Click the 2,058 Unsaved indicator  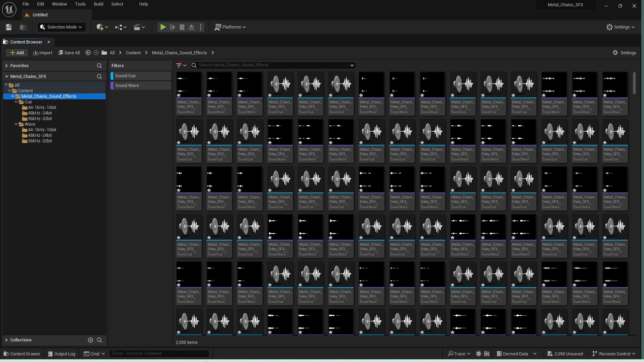click(x=565, y=354)
